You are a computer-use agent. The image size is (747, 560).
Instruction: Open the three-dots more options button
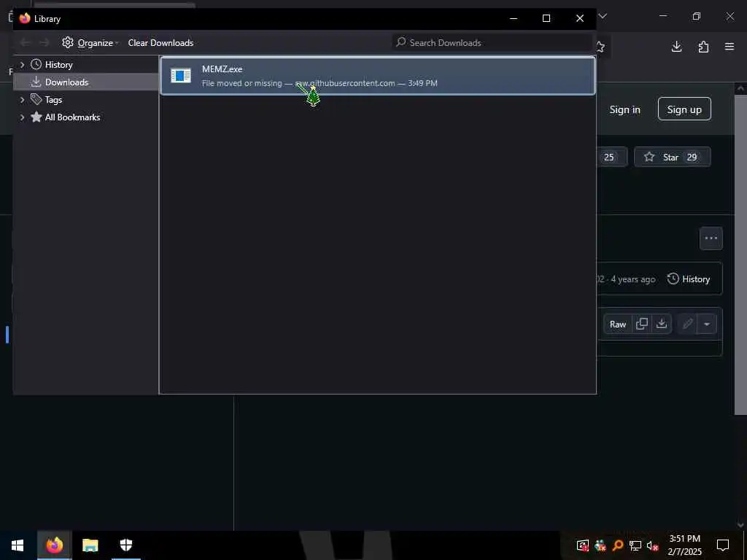click(x=711, y=238)
